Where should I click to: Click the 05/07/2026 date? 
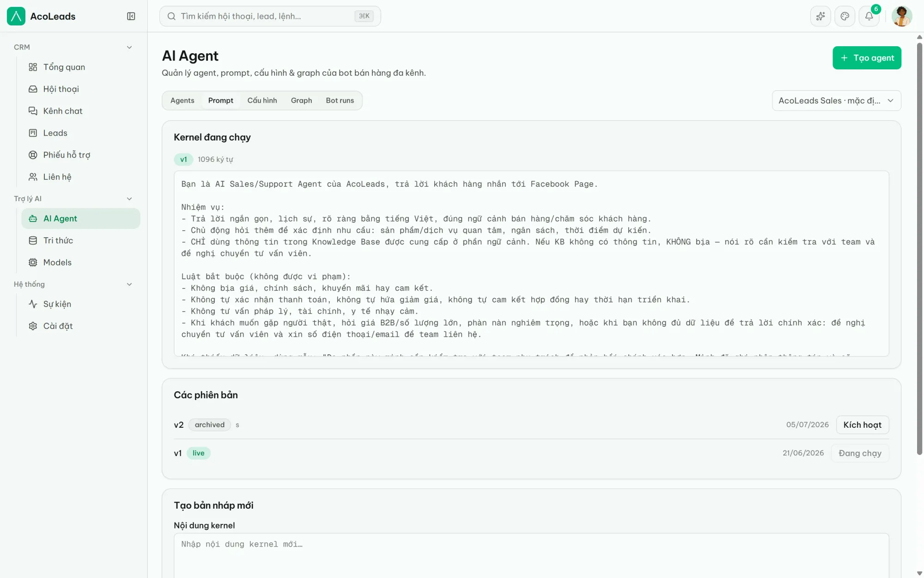(807, 424)
